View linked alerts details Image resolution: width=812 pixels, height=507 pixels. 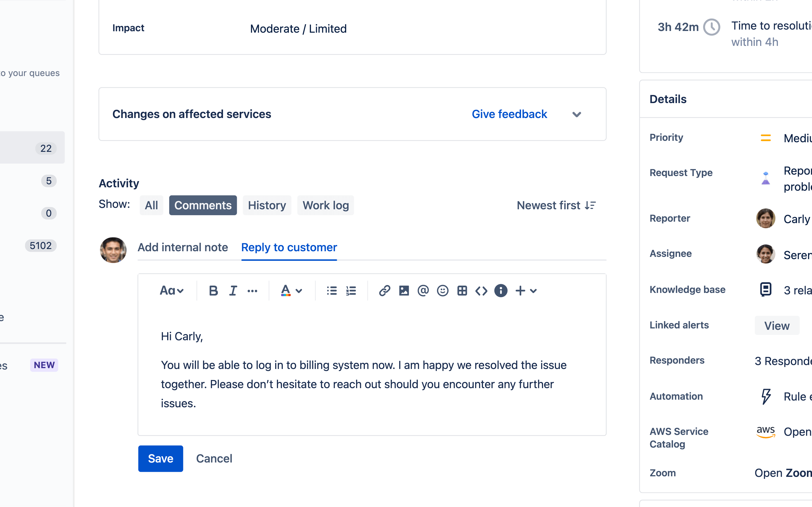777,325
